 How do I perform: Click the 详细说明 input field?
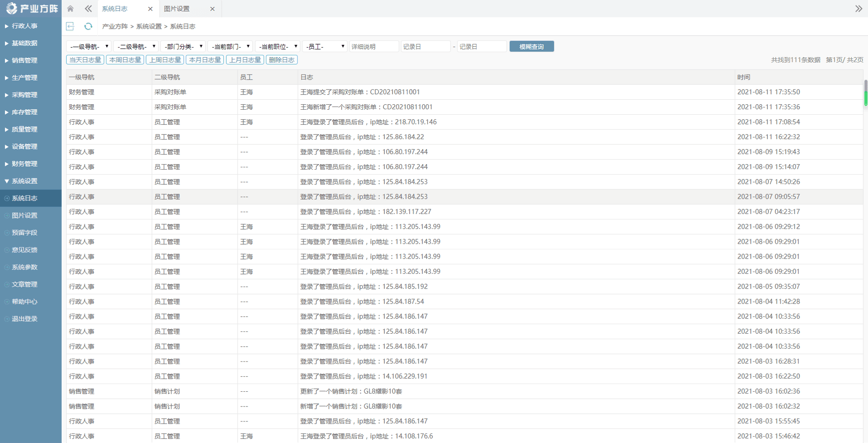pyautogui.click(x=374, y=47)
